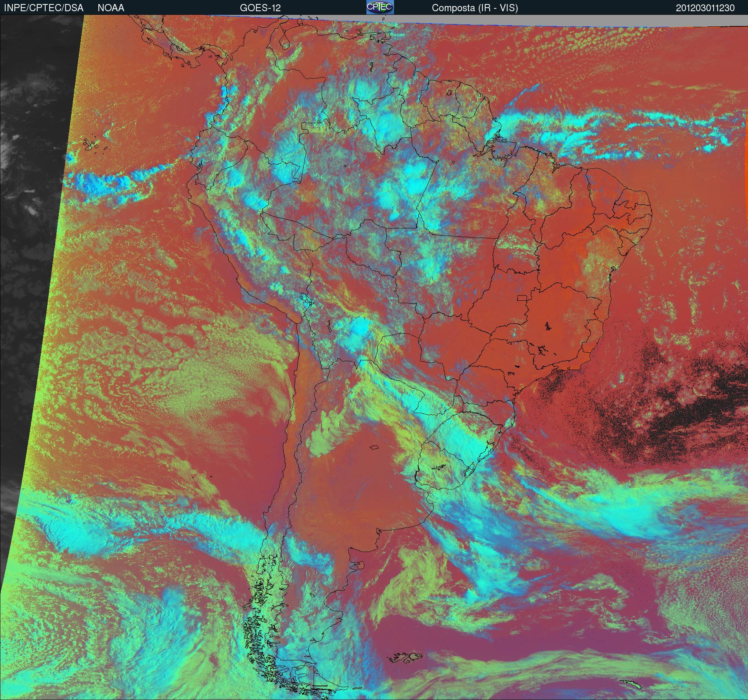The height and width of the screenshot is (700, 748).
Task: Click the CPTEC logo in the header
Action: [380, 7]
